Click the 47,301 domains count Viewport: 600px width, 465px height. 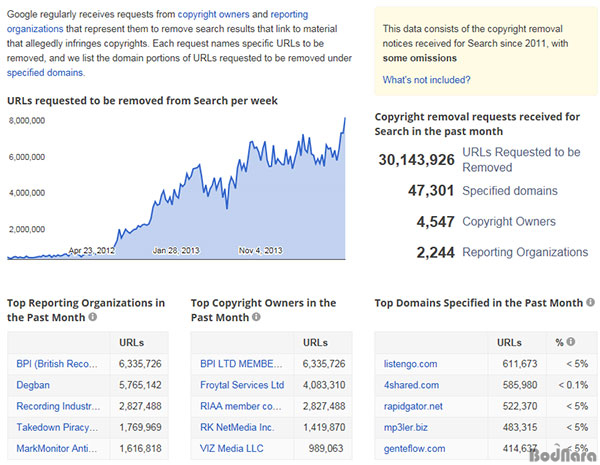[x=431, y=191]
